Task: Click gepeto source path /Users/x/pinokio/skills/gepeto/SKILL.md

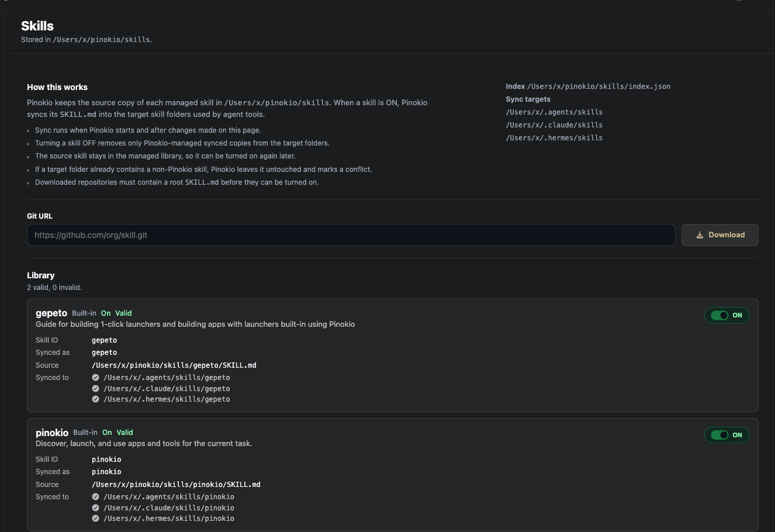Action: pyautogui.click(x=174, y=365)
